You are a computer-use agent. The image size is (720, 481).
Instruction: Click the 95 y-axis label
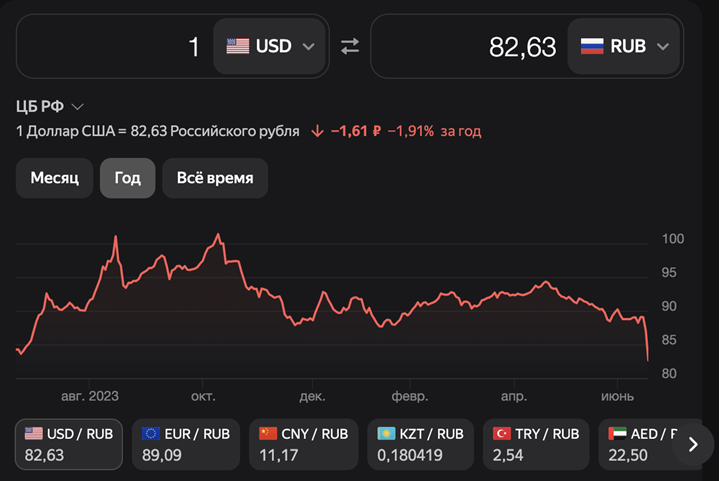[x=669, y=273]
